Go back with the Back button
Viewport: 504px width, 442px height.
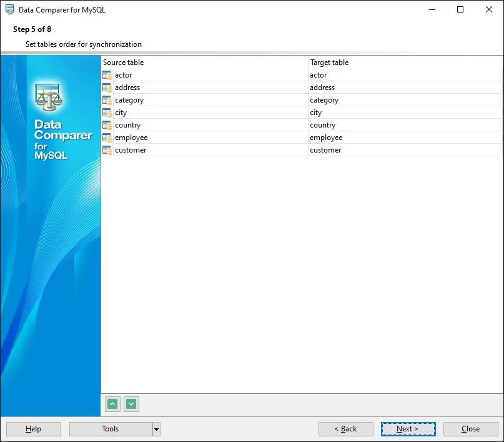pos(345,429)
